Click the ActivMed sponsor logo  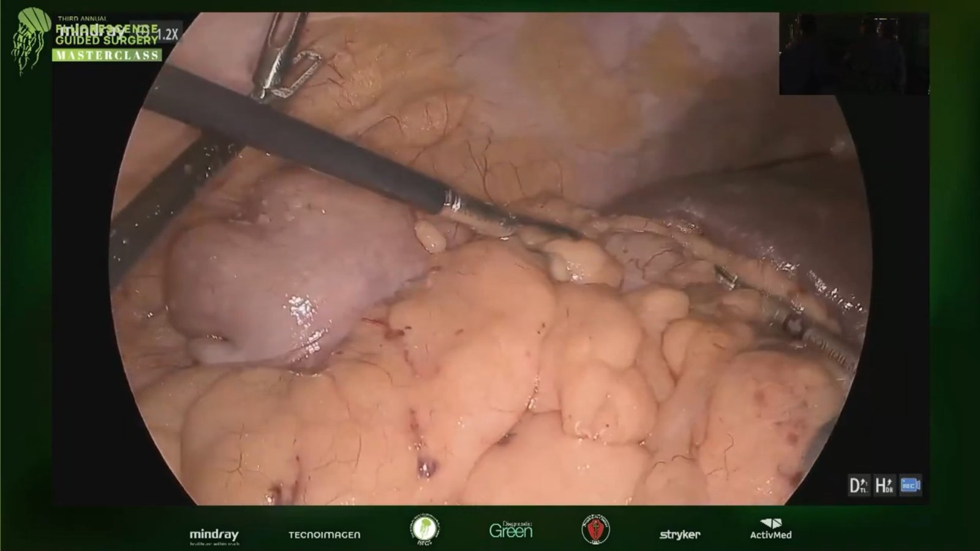click(x=771, y=530)
